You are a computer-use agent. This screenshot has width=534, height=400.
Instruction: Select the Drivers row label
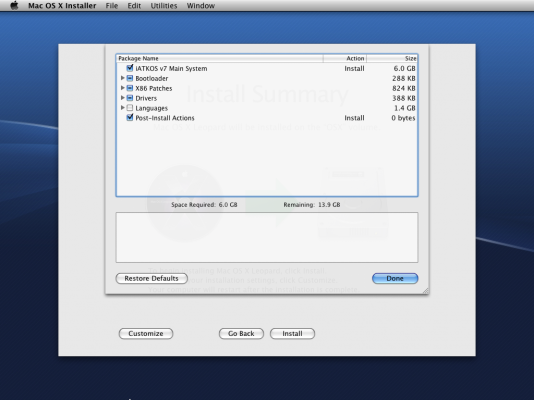click(x=146, y=98)
